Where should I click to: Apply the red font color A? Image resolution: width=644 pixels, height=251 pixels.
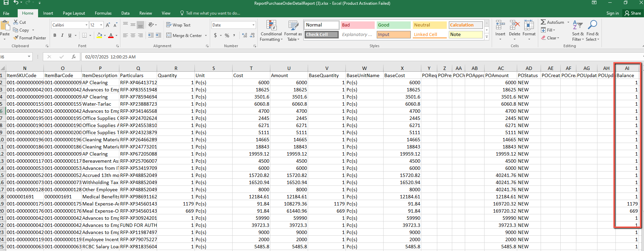click(111, 35)
